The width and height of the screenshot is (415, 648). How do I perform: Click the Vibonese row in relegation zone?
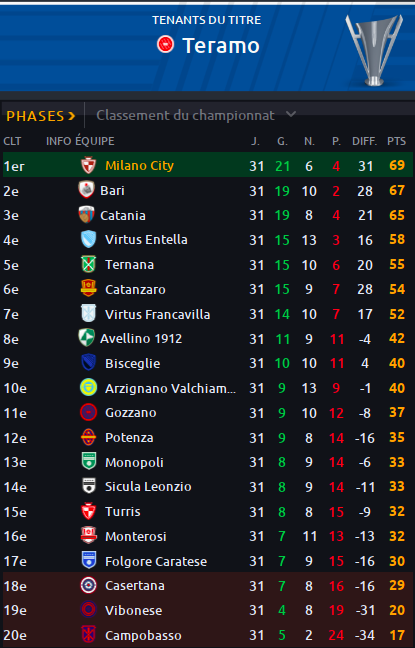(208, 610)
